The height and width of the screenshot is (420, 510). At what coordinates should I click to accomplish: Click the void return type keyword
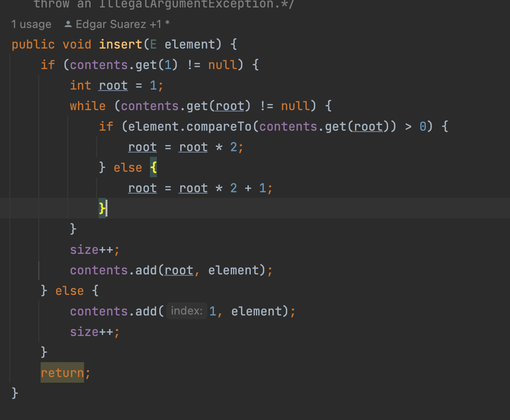[x=77, y=45]
